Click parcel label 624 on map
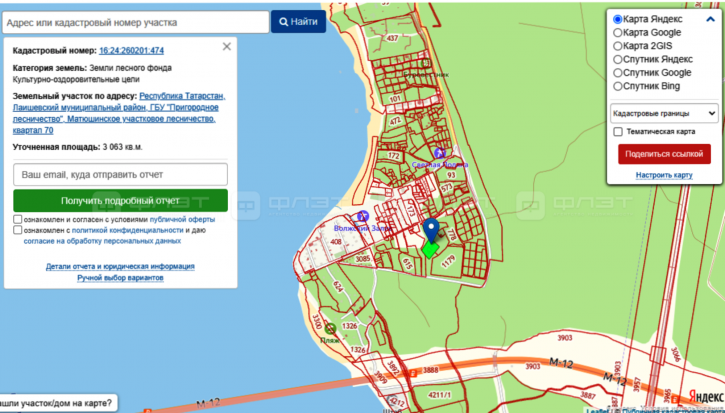 point(338,287)
